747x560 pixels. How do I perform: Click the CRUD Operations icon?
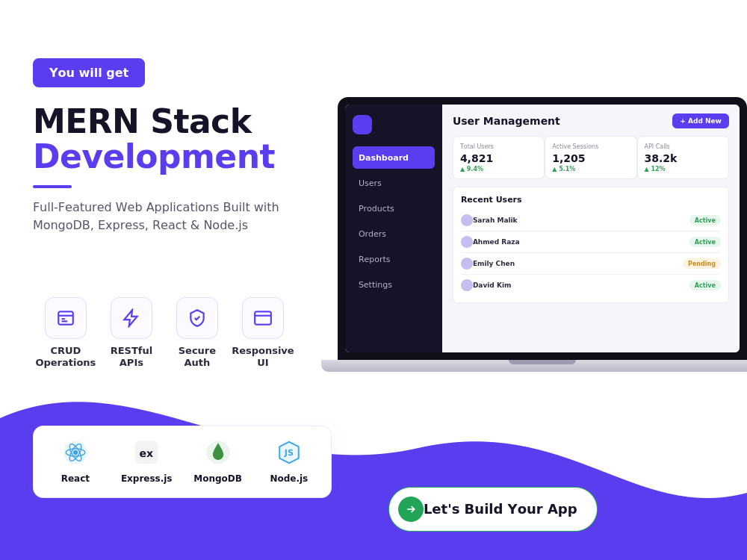click(x=66, y=318)
